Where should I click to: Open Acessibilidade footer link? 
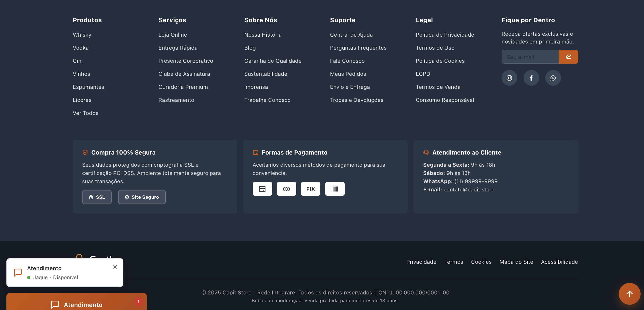[559, 262]
